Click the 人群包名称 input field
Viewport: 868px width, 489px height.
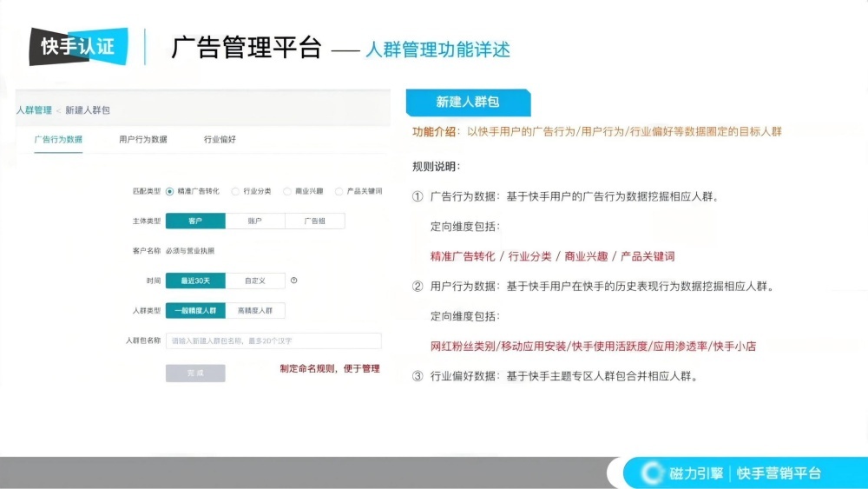273,340
